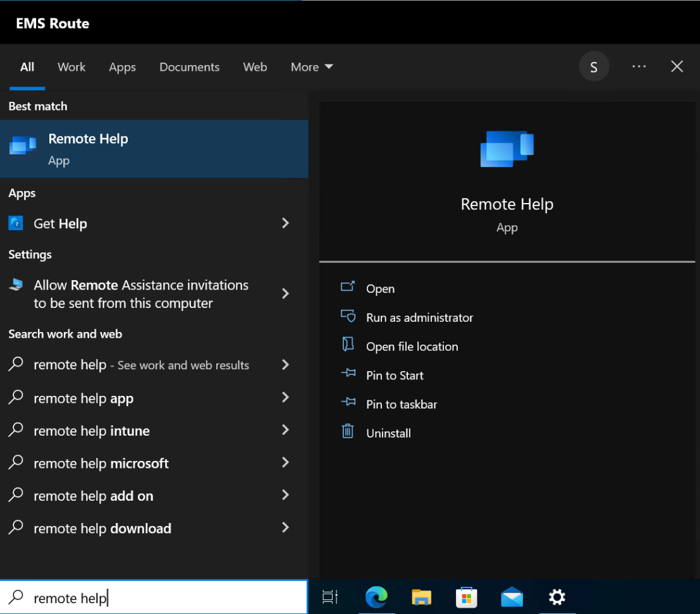
Task: Open the Remote Help app icon
Action: coord(23,145)
